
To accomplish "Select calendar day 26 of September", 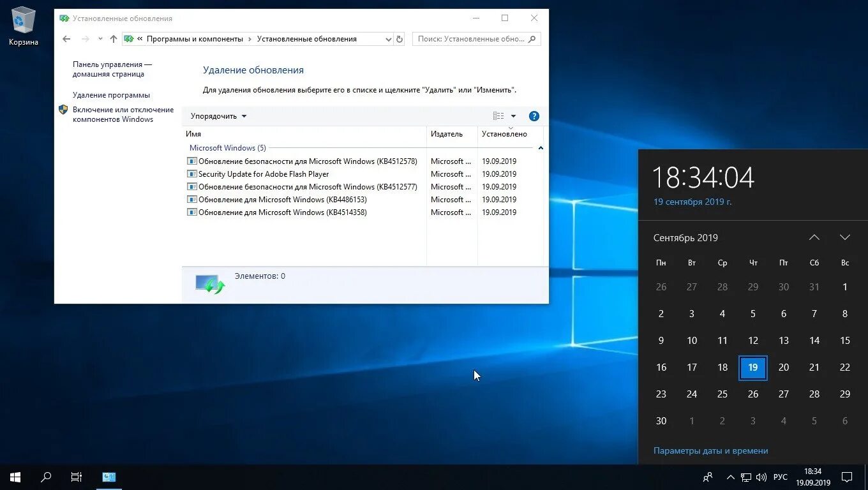I will coord(753,394).
